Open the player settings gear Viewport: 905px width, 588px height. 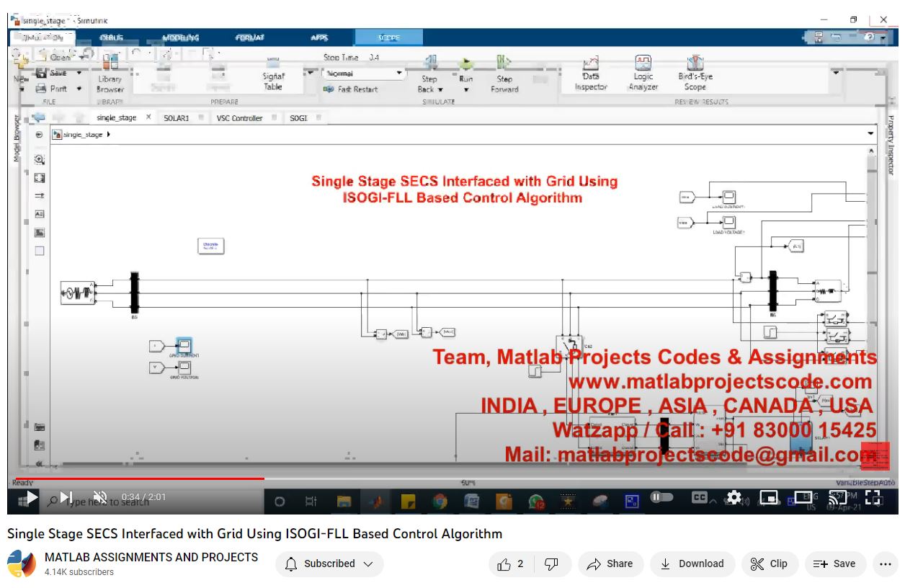tap(734, 497)
